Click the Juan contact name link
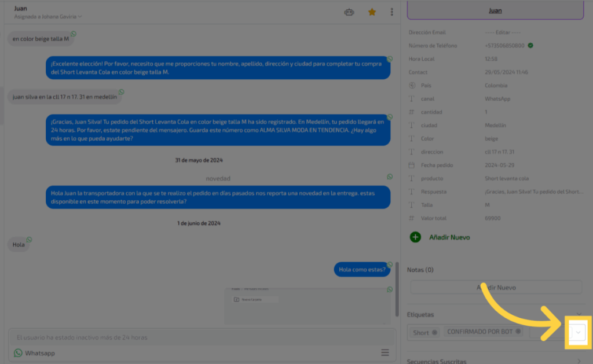Image resolution: width=593 pixels, height=364 pixels. (495, 10)
